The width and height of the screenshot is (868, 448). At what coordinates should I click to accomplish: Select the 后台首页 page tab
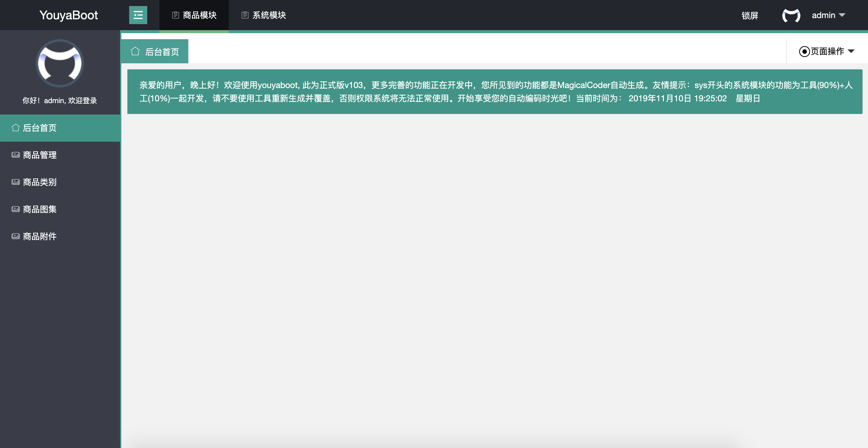coord(162,52)
